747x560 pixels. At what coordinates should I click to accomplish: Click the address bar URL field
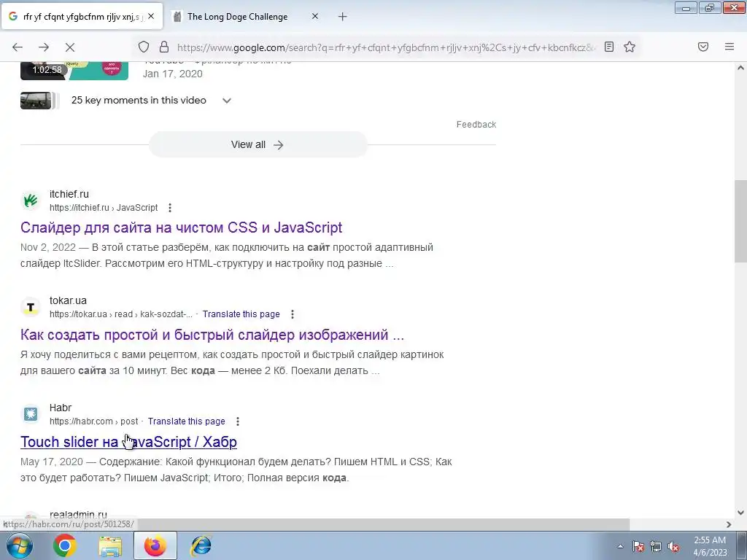[x=386, y=47]
